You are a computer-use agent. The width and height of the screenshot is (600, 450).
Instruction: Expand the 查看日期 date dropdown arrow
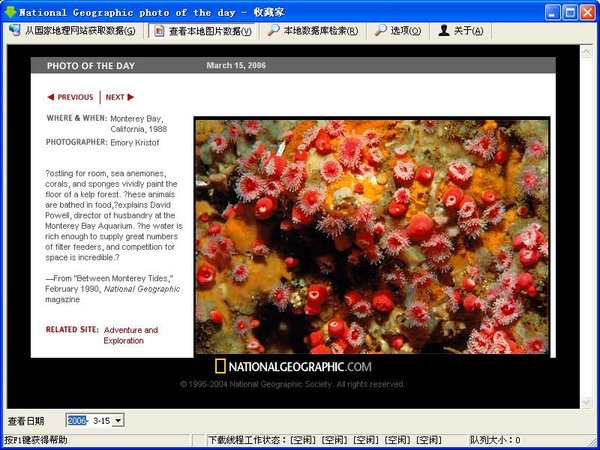(x=119, y=420)
